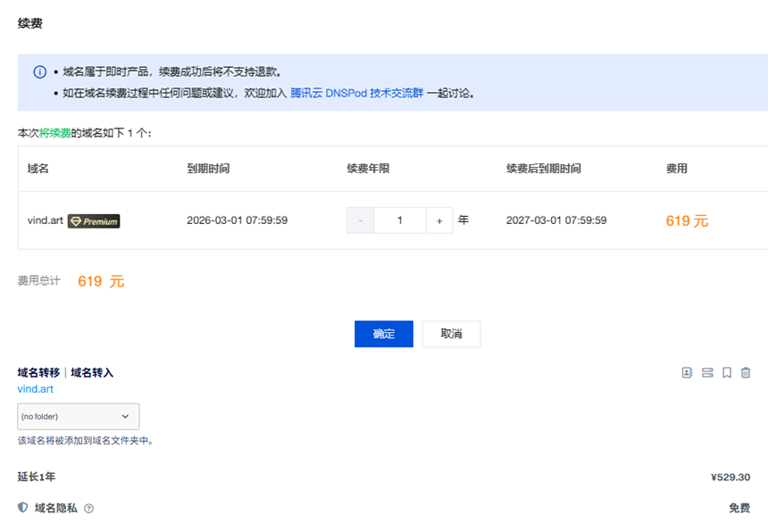Viewport: 768px width, 532px height.
Task: Open the blue vind.art link under 域名转移
Action: [35, 389]
